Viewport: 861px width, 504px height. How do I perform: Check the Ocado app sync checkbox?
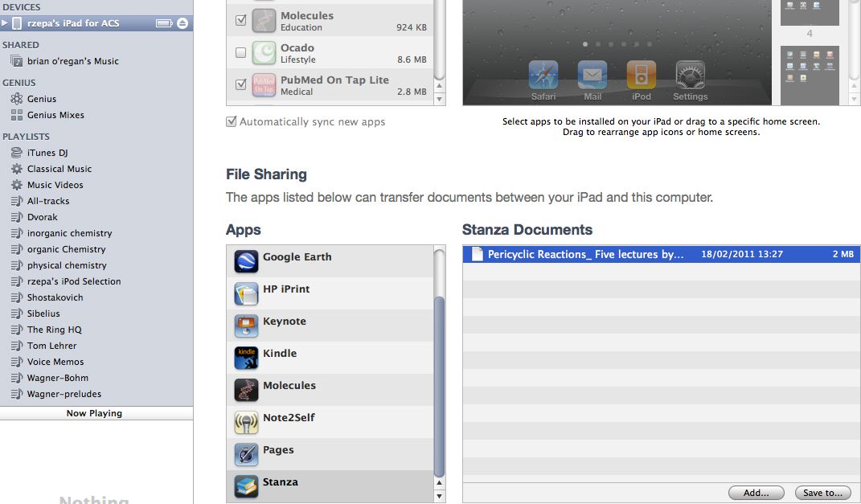pos(240,53)
